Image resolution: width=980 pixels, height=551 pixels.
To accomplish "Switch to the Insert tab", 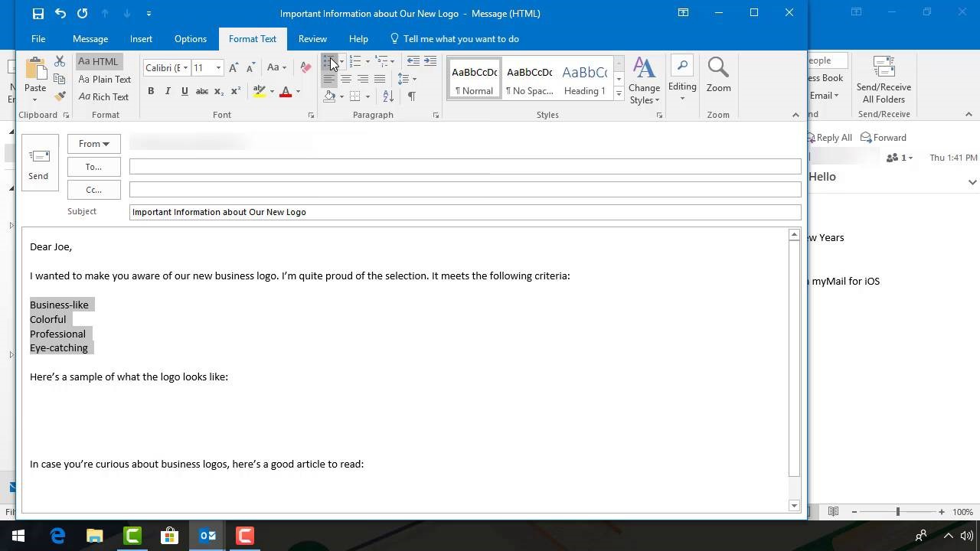I will [141, 38].
